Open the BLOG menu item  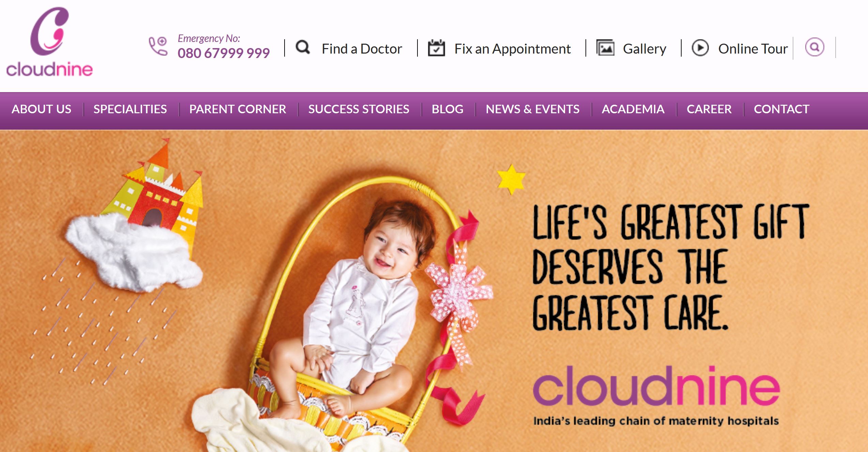(x=447, y=109)
